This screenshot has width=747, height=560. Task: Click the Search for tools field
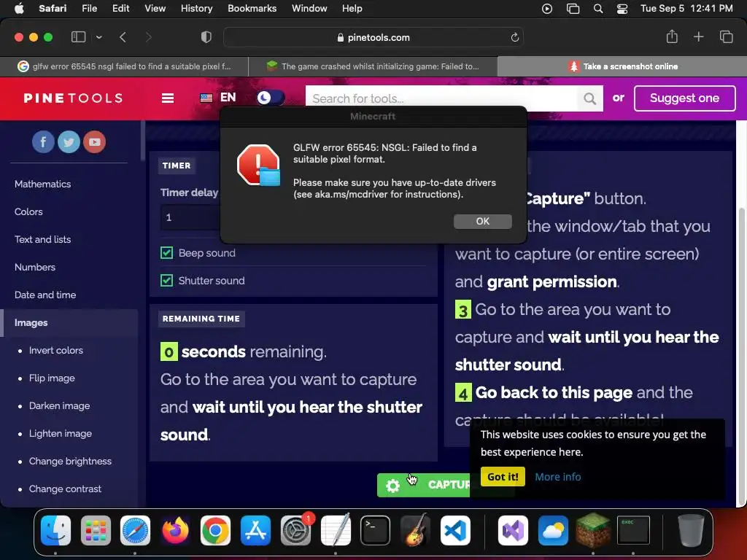441,98
